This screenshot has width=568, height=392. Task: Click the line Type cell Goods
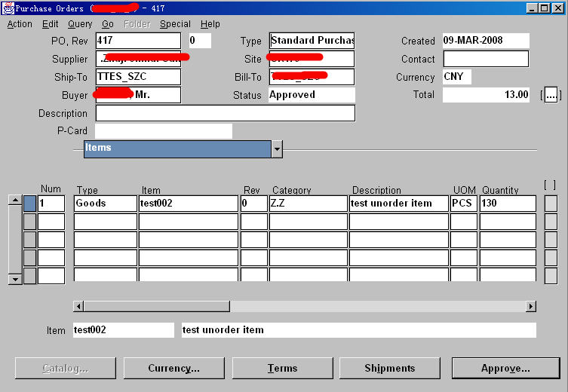[x=106, y=204]
